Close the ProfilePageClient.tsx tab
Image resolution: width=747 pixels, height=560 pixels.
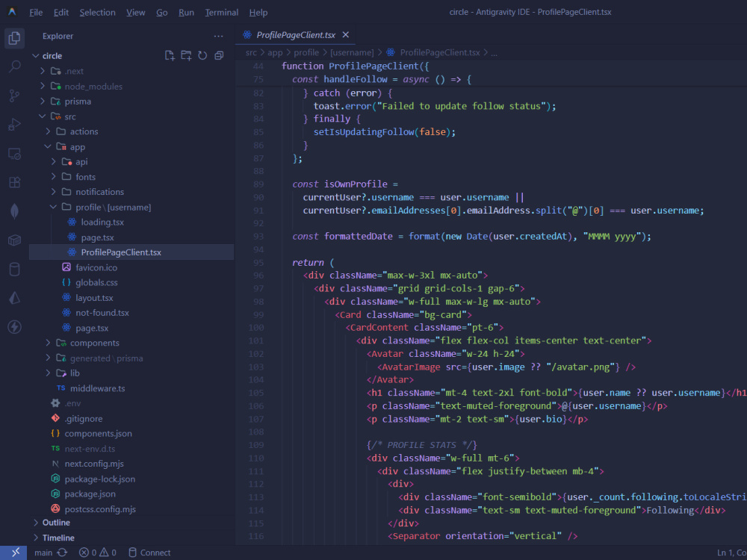346,35
